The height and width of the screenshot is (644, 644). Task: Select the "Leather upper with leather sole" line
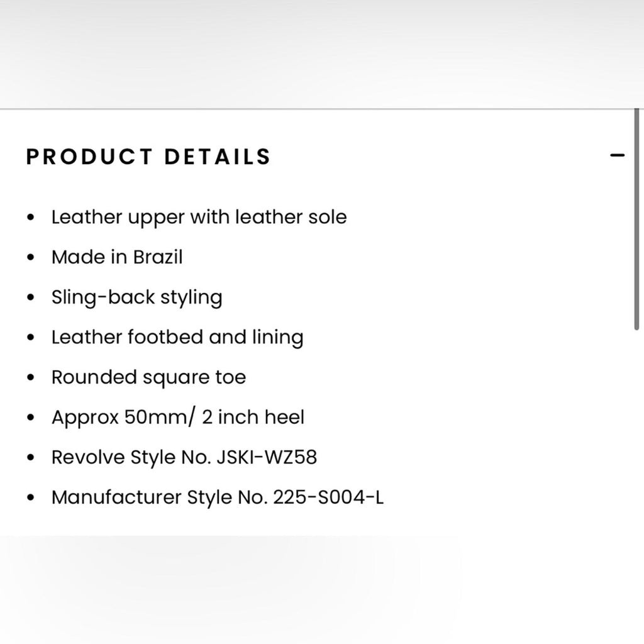[x=199, y=217]
